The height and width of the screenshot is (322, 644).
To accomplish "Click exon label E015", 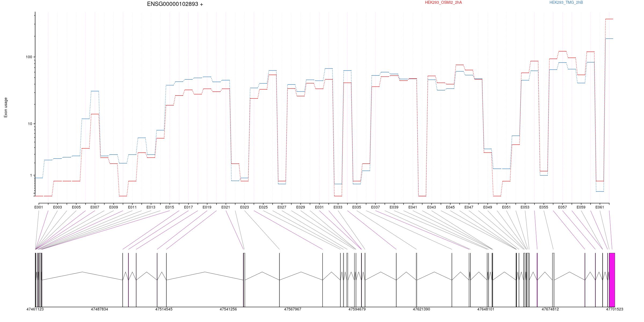I will [x=170, y=207].
